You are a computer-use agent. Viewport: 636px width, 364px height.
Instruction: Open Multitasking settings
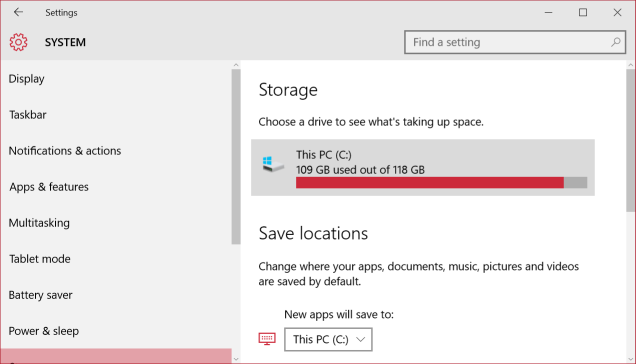(x=39, y=223)
